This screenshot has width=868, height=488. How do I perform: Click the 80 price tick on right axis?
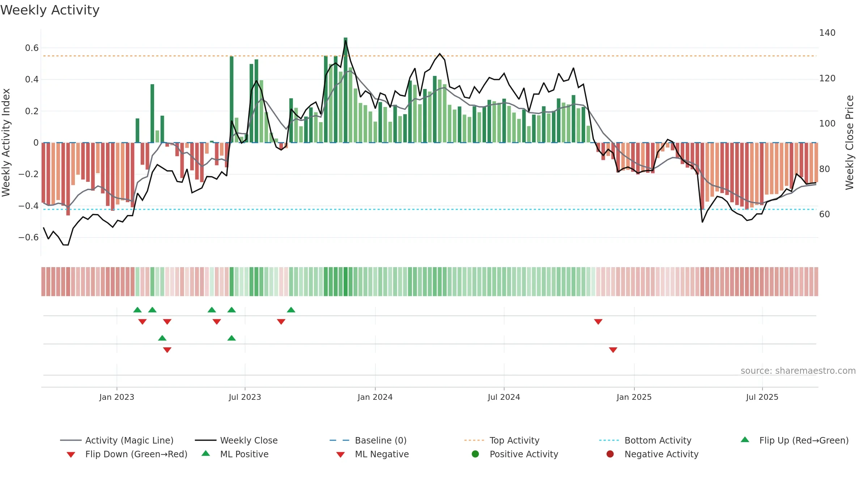[x=825, y=169]
